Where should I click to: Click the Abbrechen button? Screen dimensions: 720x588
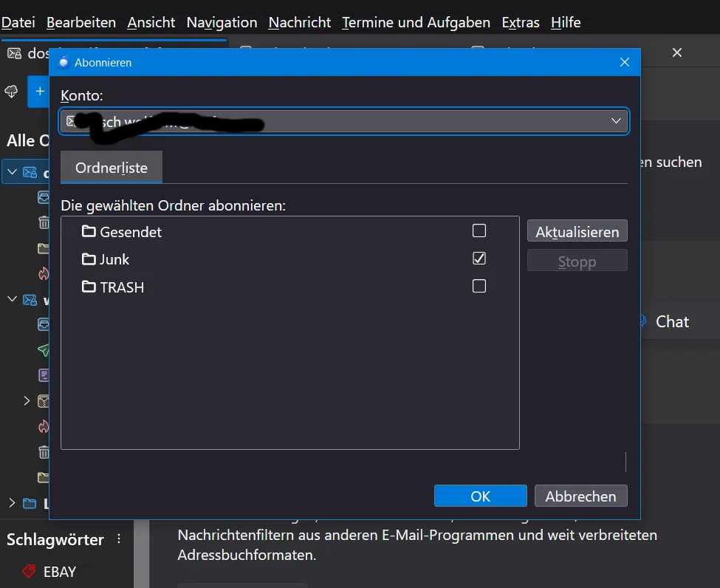pos(581,496)
